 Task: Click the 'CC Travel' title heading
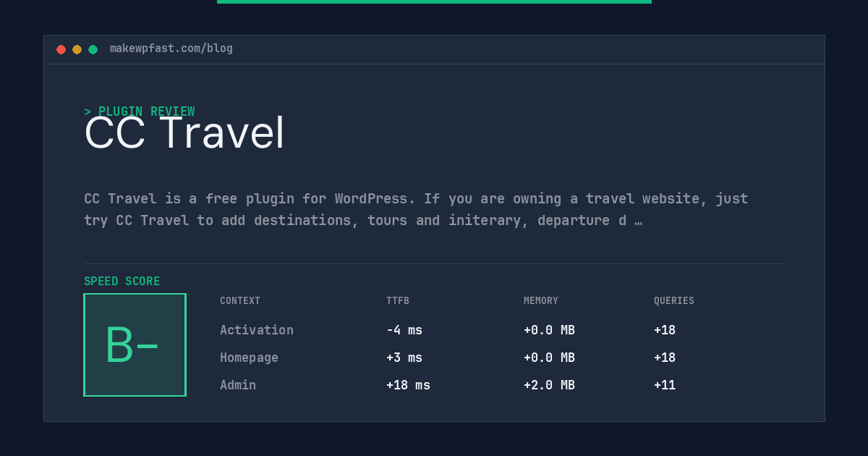tap(184, 133)
